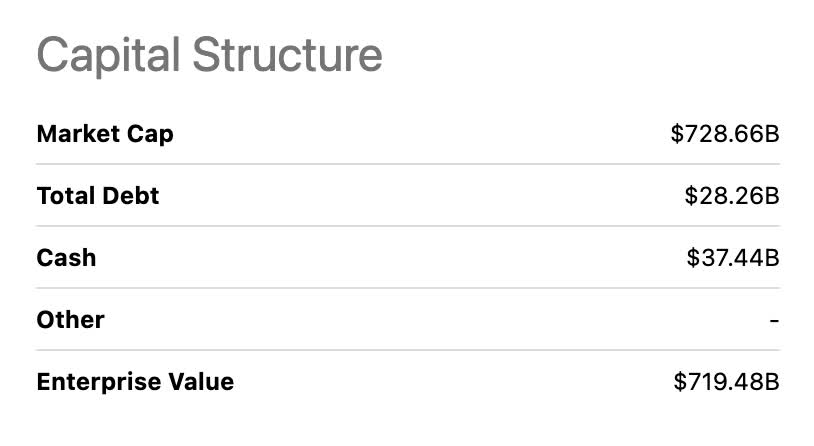The width and height of the screenshot is (814, 446).
Task: Click the word 'Debt' in second row
Action: pyautogui.click(x=131, y=195)
